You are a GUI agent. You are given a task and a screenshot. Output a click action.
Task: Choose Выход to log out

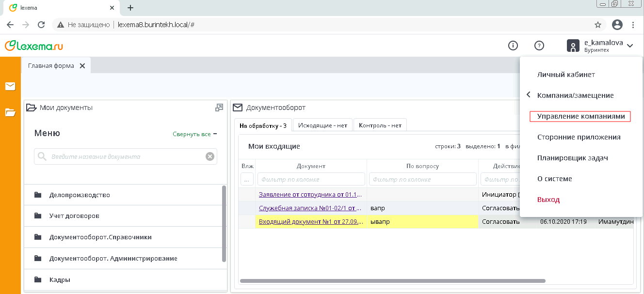coord(548,200)
